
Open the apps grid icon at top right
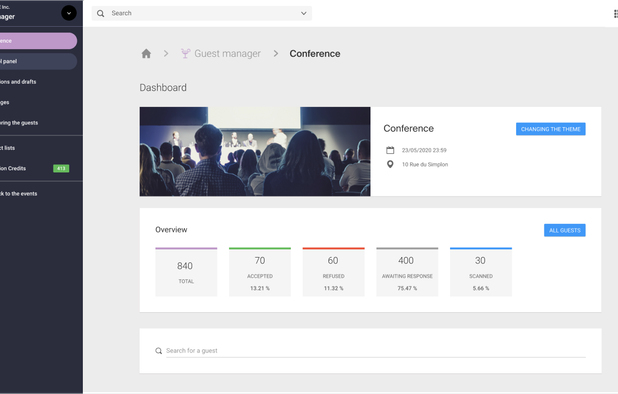pyautogui.click(x=615, y=14)
